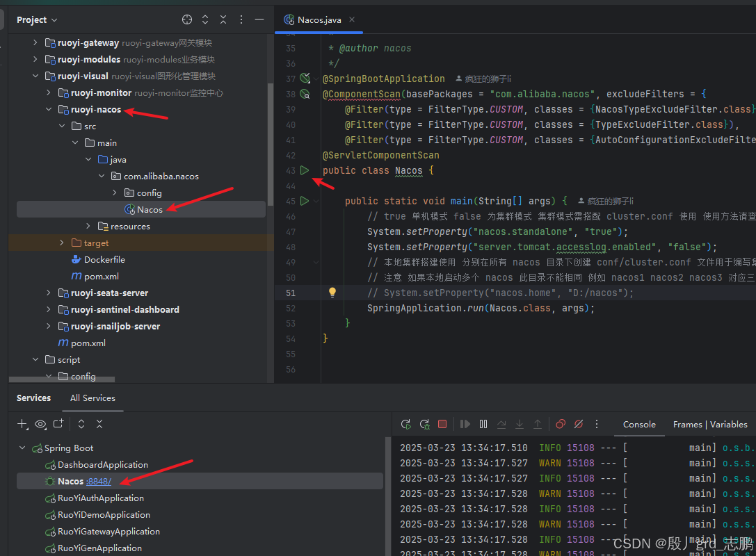Expand ruoyi-sentinel-dashboard module

48,309
